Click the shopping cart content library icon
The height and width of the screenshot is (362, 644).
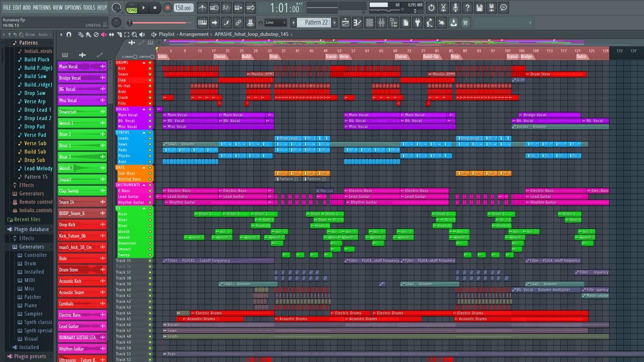[465, 23]
